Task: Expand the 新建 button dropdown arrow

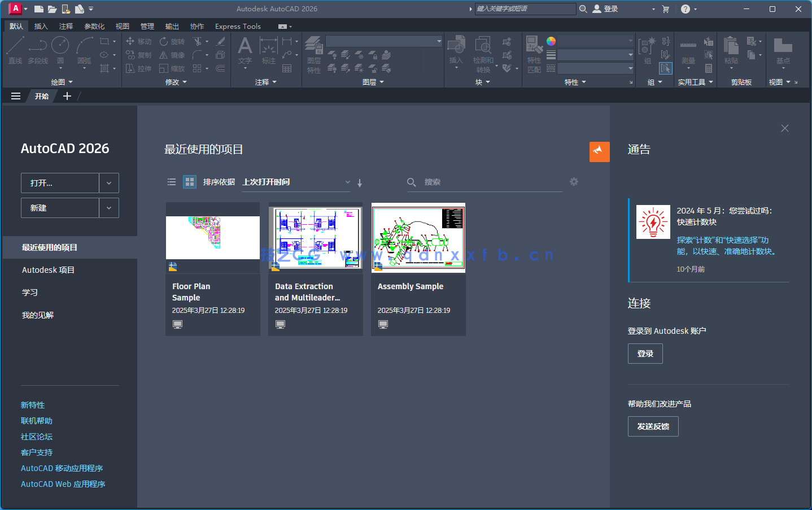Action: (x=108, y=207)
